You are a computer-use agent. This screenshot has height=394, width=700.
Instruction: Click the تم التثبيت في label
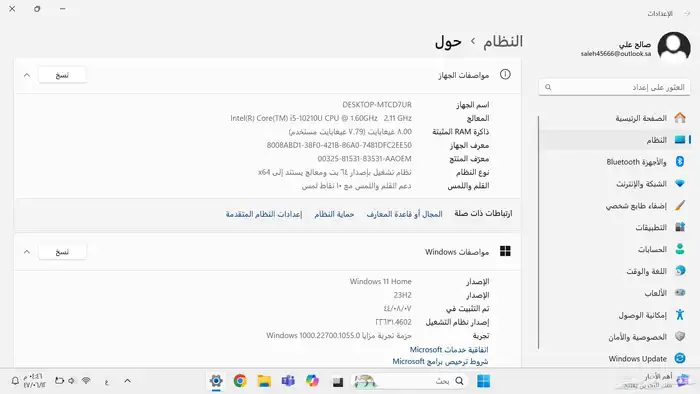click(467, 309)
